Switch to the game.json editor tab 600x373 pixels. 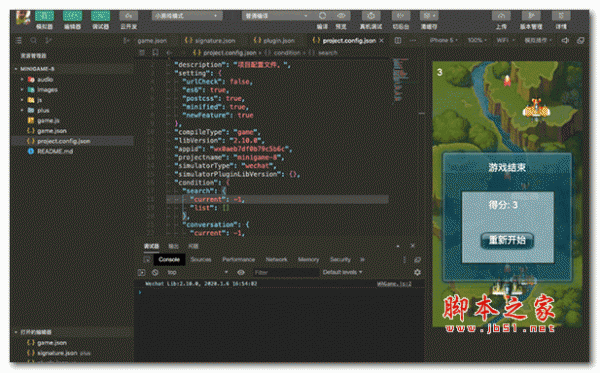[152, 41]
